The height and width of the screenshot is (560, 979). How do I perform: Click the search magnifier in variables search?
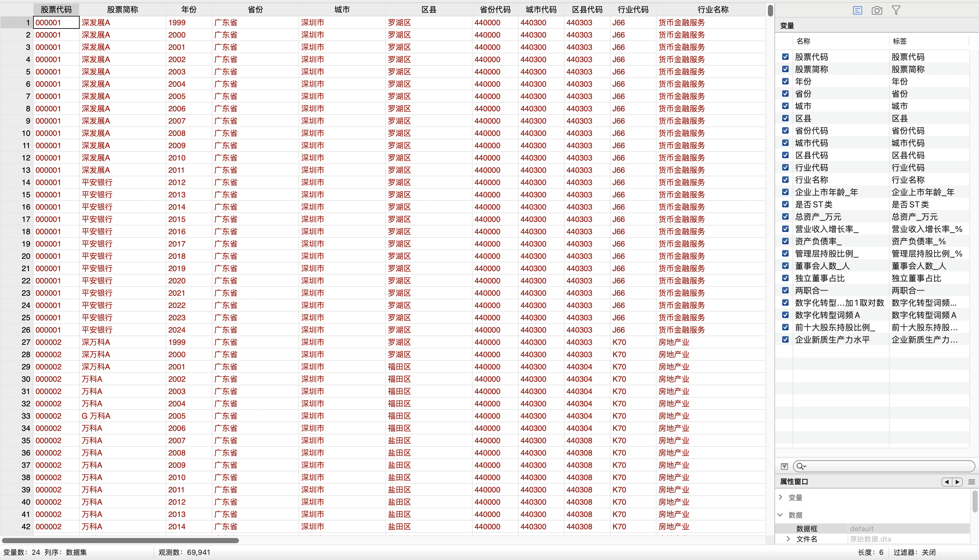tap(800, 466)
